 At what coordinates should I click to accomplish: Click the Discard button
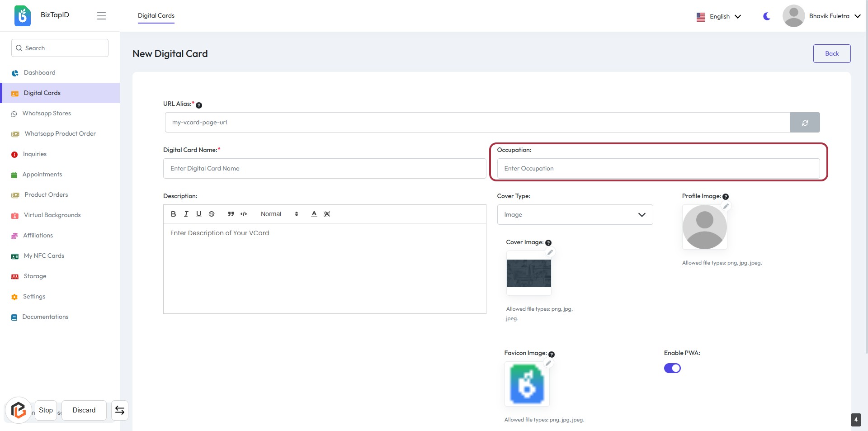click(84, 410)
